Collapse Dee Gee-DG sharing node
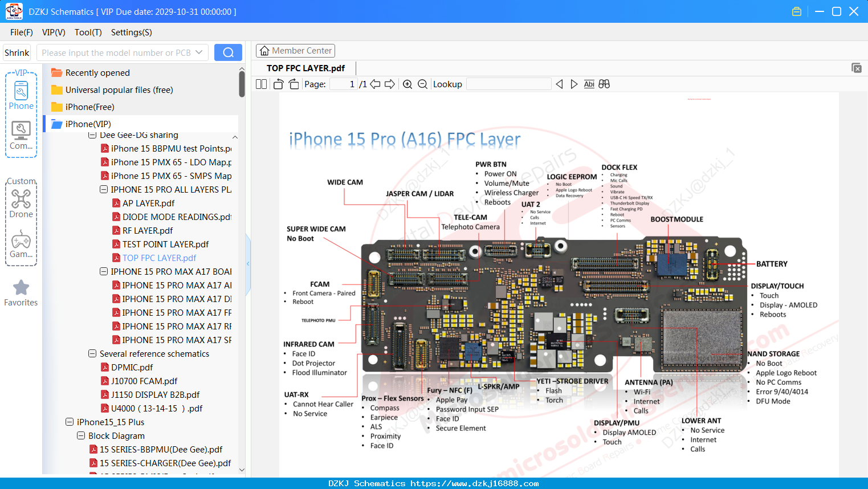 pyautogui.click(x=92, y=135)
